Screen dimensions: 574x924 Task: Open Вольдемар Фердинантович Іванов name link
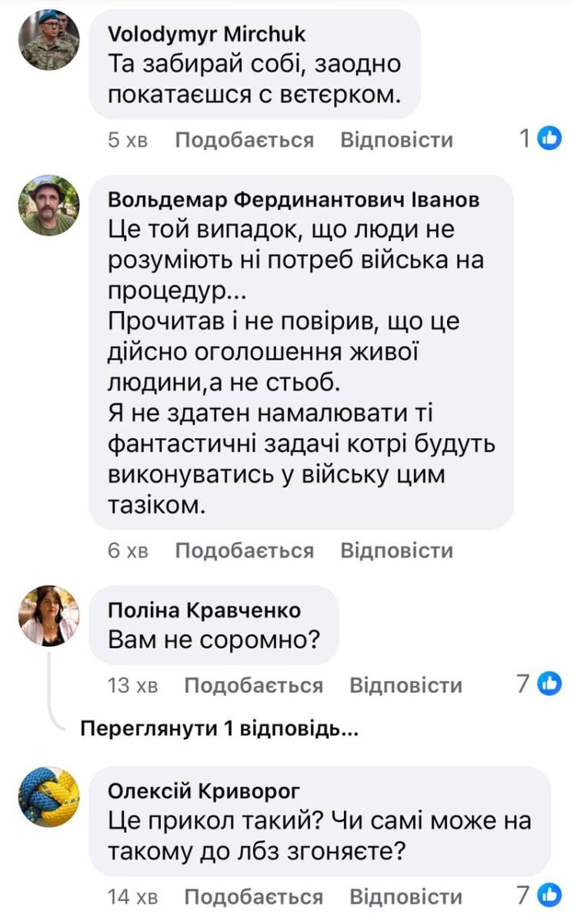[x=294, y=199]
